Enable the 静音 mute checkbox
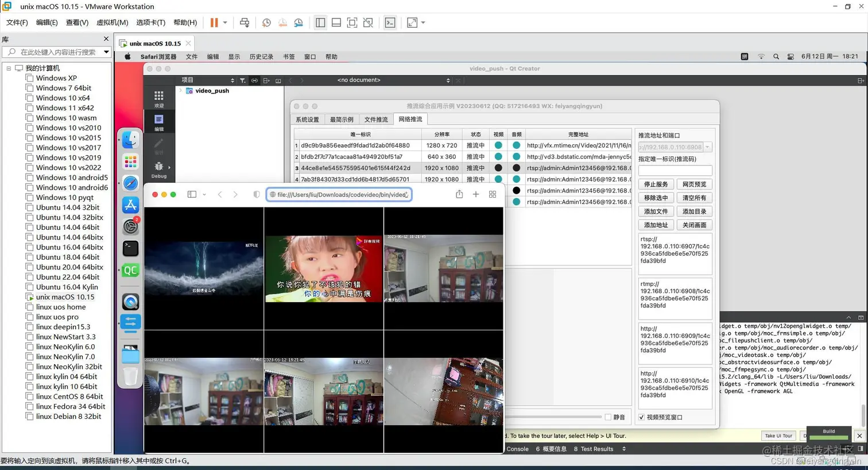Screen dimensions: 868x470 pos(608,417)
